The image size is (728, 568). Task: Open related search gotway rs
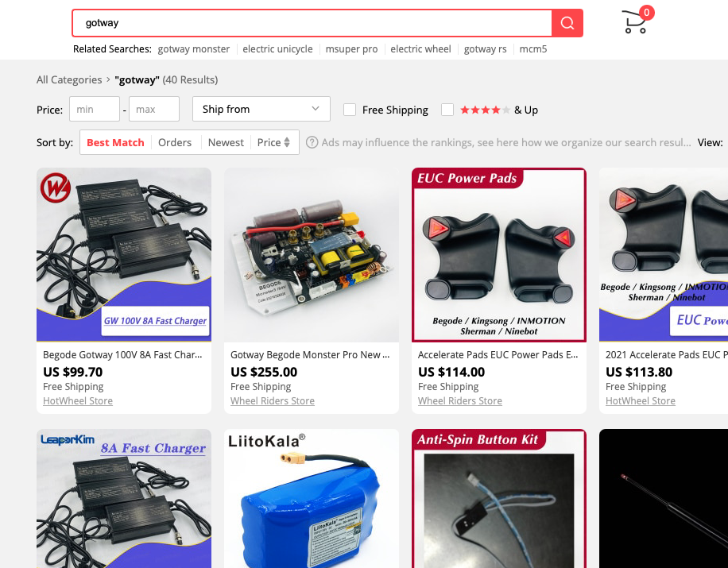point(485,49)
